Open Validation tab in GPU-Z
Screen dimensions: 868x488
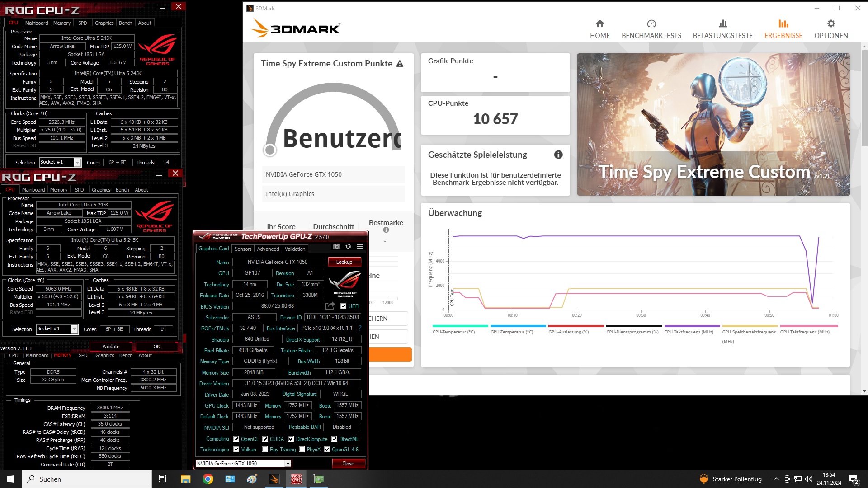(x=295, y=249)
